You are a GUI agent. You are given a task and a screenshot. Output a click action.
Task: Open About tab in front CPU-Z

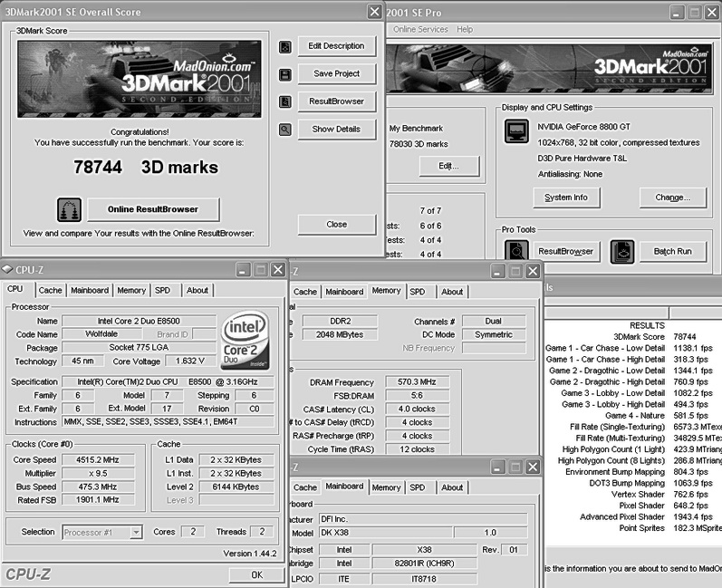point(197,291)
